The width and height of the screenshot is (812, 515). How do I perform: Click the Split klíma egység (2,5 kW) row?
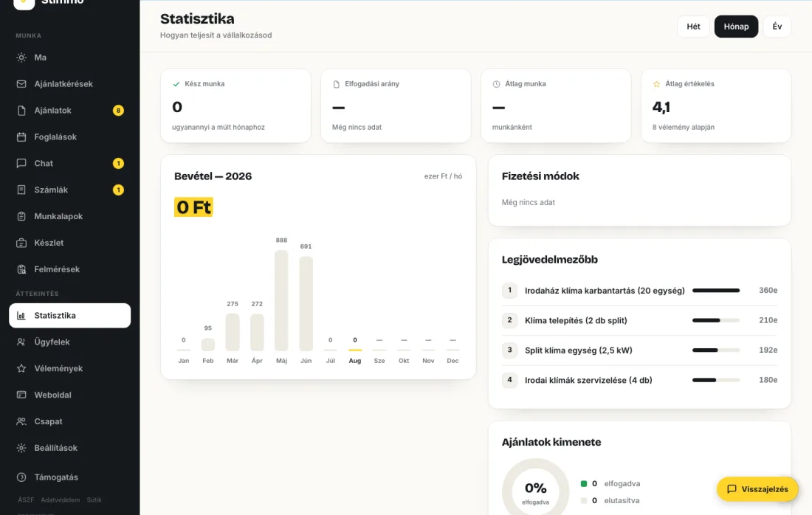(639, 350)
